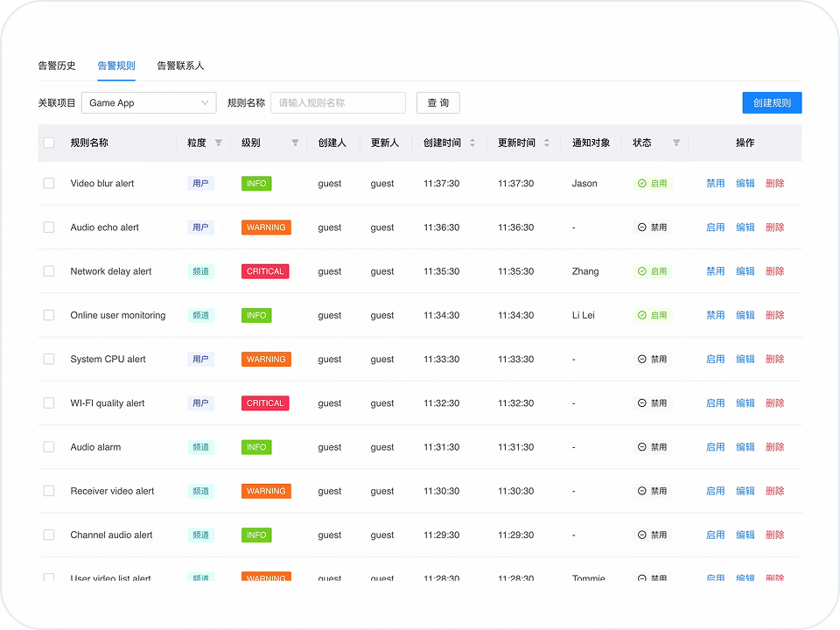
Task: Enable the Receiver video alert rule
Action: pyautogui.click(x=715, y=491)
